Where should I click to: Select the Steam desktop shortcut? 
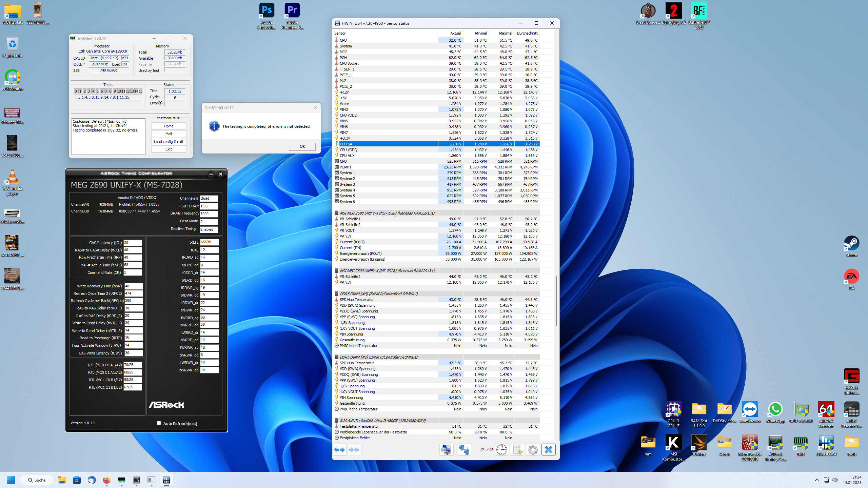[x=851, y=246]
